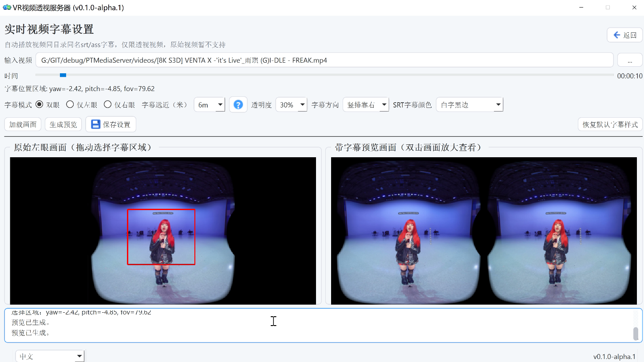Click the 加载画面 button
The width and height of the screenshot is (644, 362).
[23, 124]
